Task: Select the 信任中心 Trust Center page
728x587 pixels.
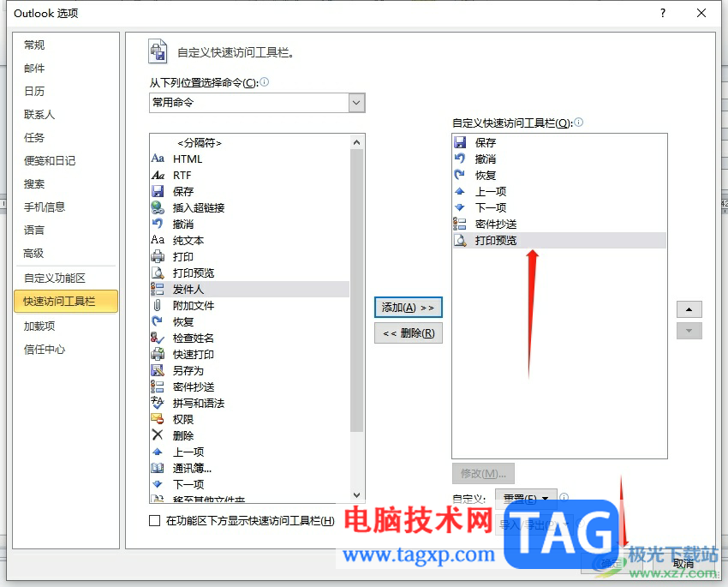Action: pos(45,350)
